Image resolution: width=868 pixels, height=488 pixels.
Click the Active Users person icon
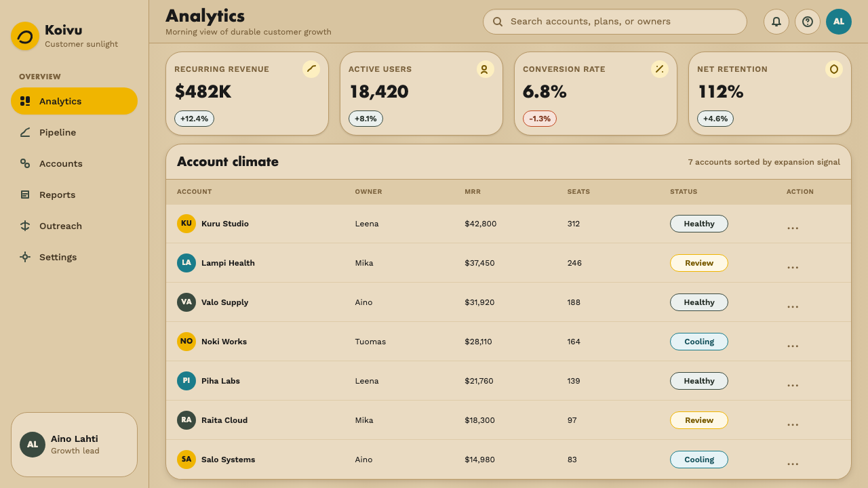click(486, 68)
